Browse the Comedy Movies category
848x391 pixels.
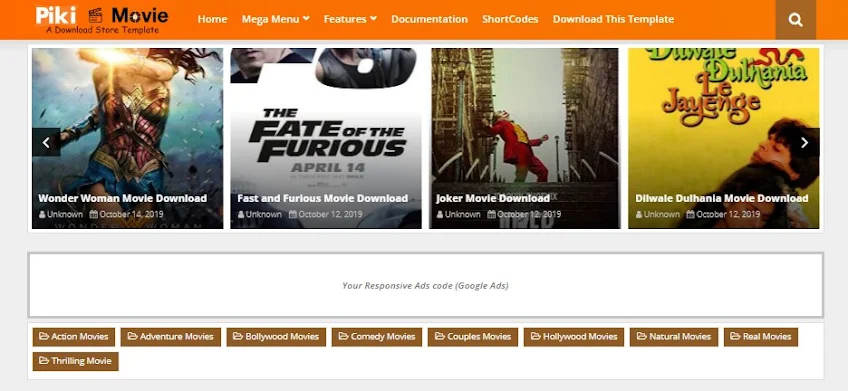[x=377, y=336]
